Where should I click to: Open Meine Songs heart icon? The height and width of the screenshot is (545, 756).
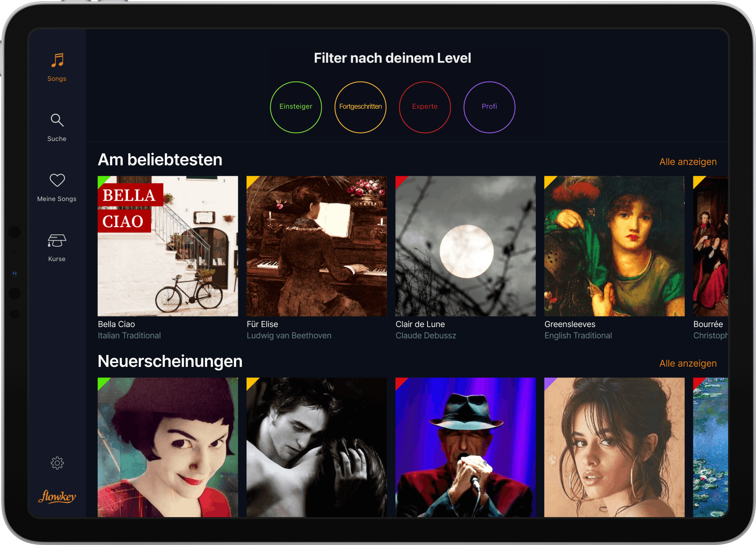[x=57, y=180]
